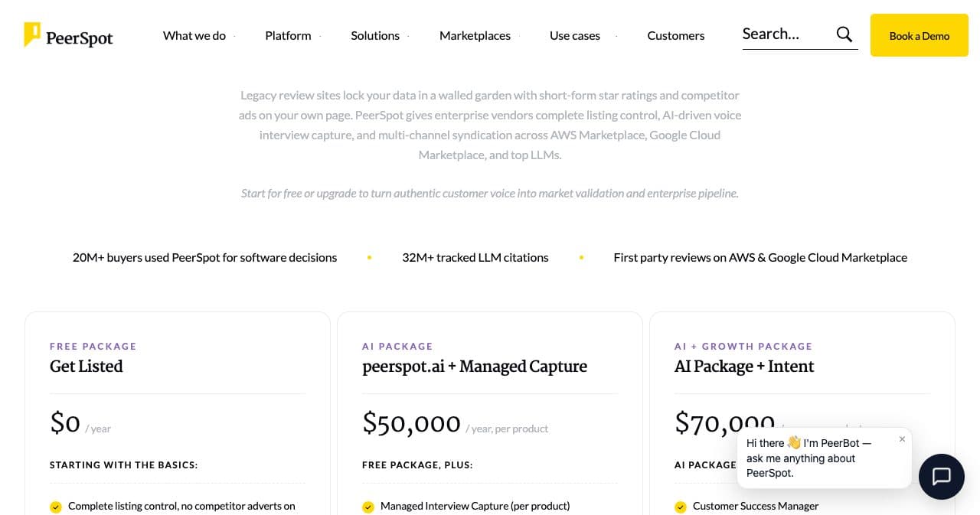Viewport: 980px width, 515px height.
Task: Click the checkmark beside Managed Interview Capture
Action: click(368, 507)
